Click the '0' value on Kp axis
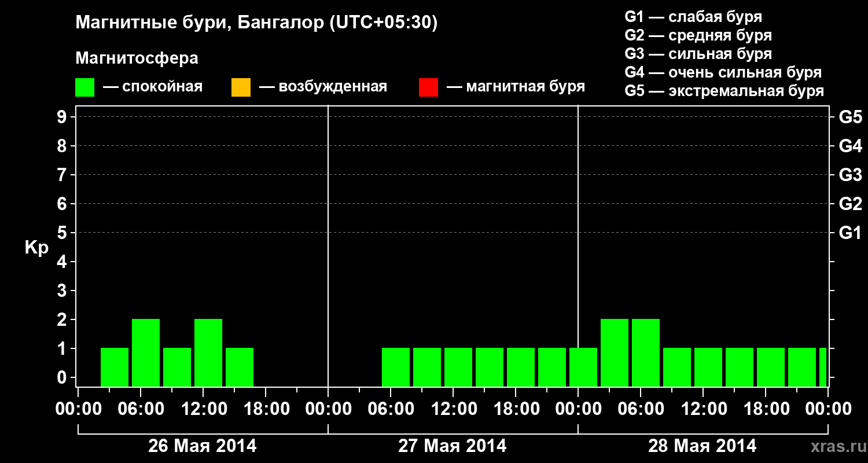The image size is (868, 463). (63, 377)
